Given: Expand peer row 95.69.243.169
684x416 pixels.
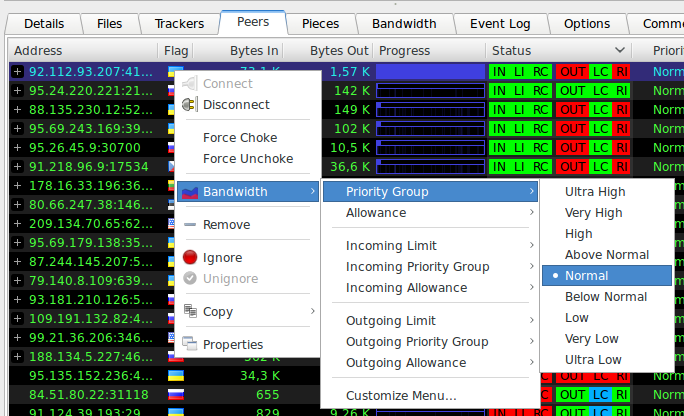Looking at the screenshot, I should (17, 129).
